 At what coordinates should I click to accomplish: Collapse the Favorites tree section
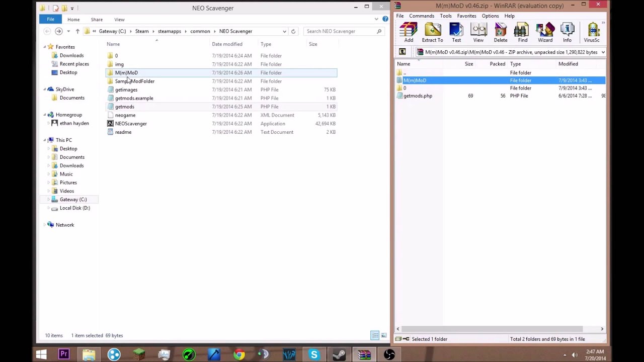click(44, 47)
